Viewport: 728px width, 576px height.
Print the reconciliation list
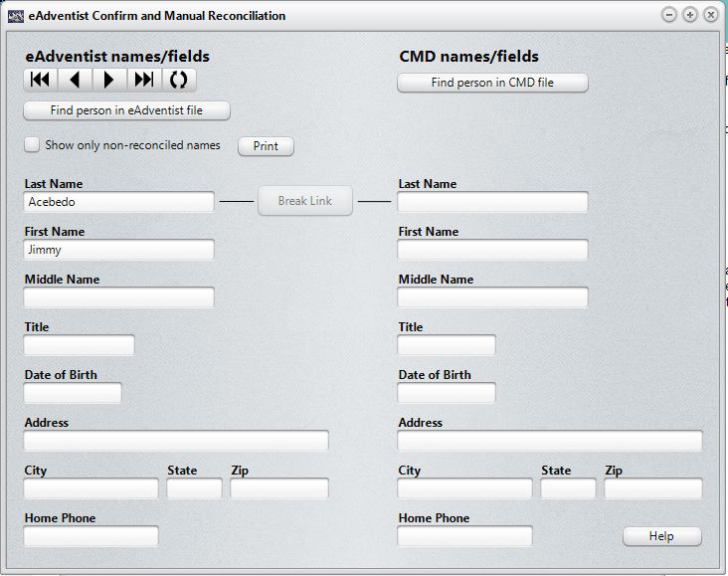pos(266,146)
